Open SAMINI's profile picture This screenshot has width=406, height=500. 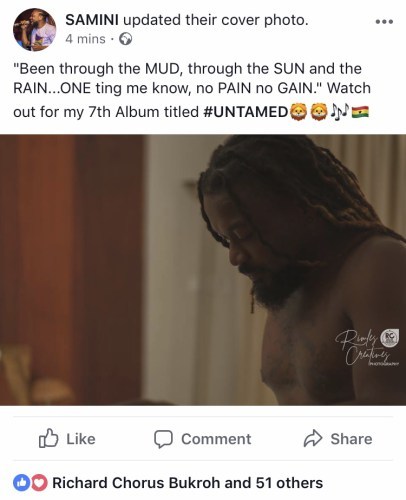[x=34, y=29]
